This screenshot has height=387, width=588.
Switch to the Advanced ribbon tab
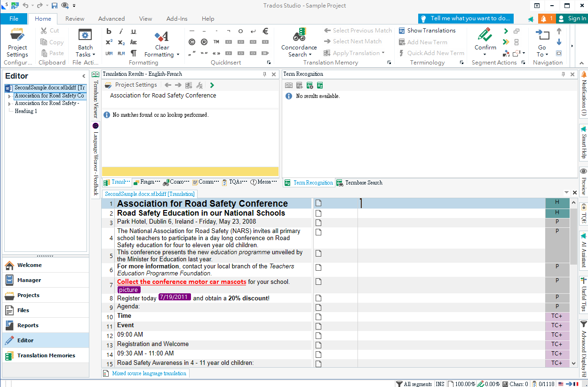(111, 19)
